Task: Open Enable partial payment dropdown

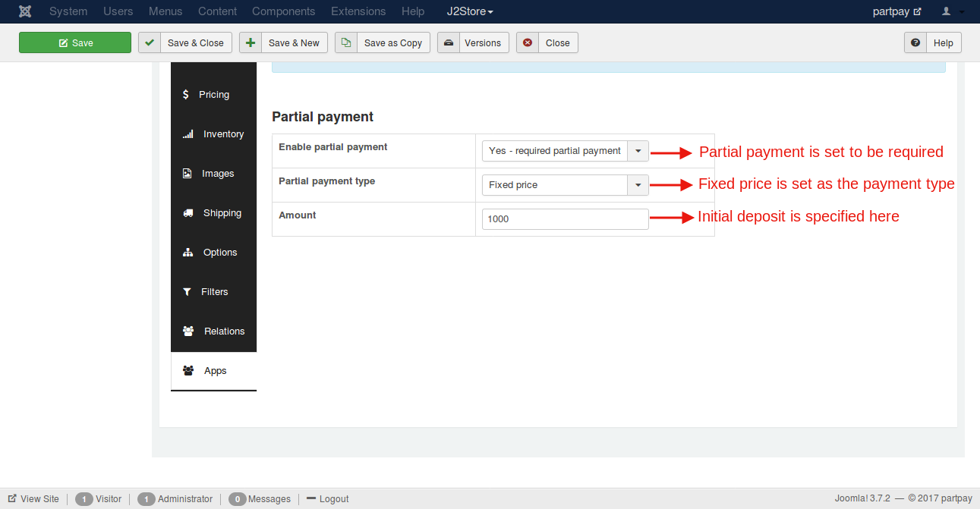Action: coord(565,151)
